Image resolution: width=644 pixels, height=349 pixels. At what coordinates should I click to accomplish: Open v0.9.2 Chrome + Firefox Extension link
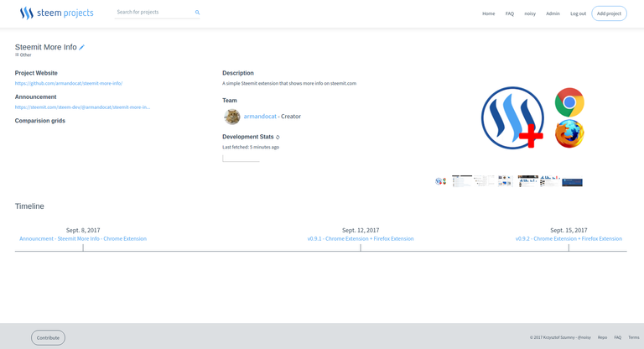[569, 238]
